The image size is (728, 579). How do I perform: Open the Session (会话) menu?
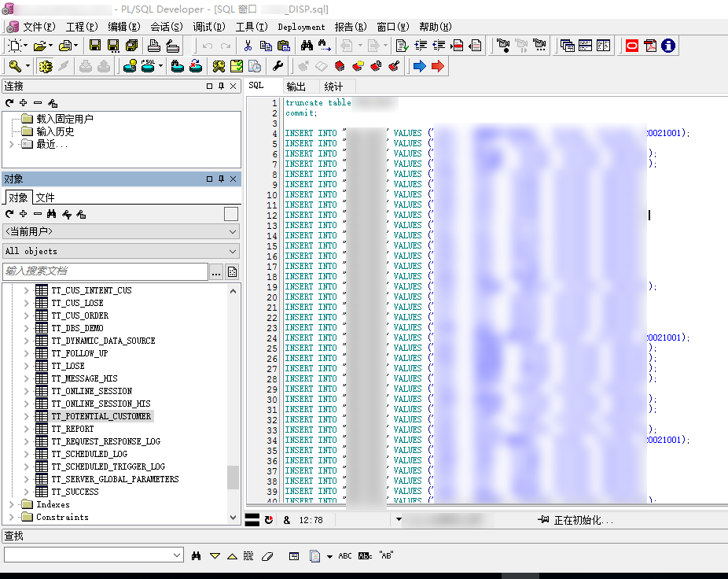point(166,27)
